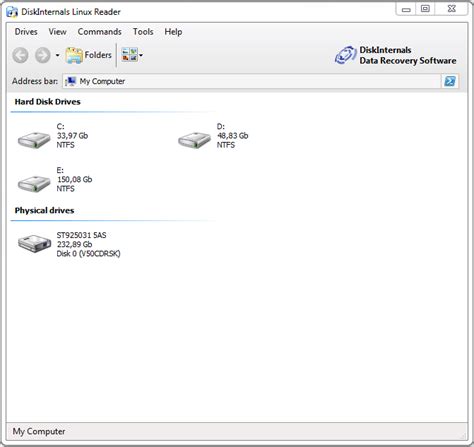Click the address bar field

[252, 81]
